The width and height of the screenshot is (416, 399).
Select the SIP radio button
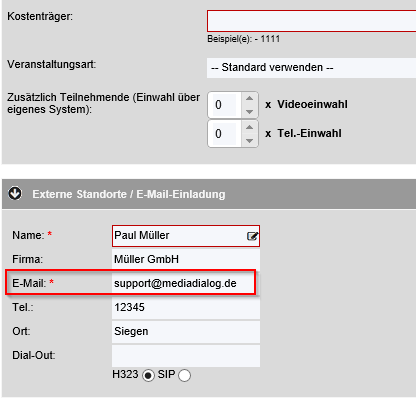pos(184,375)
